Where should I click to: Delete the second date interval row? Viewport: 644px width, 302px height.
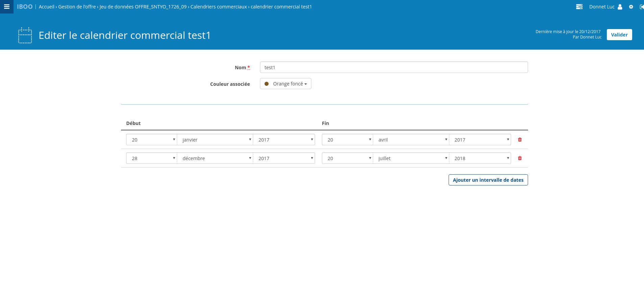(x=520, y=158)
